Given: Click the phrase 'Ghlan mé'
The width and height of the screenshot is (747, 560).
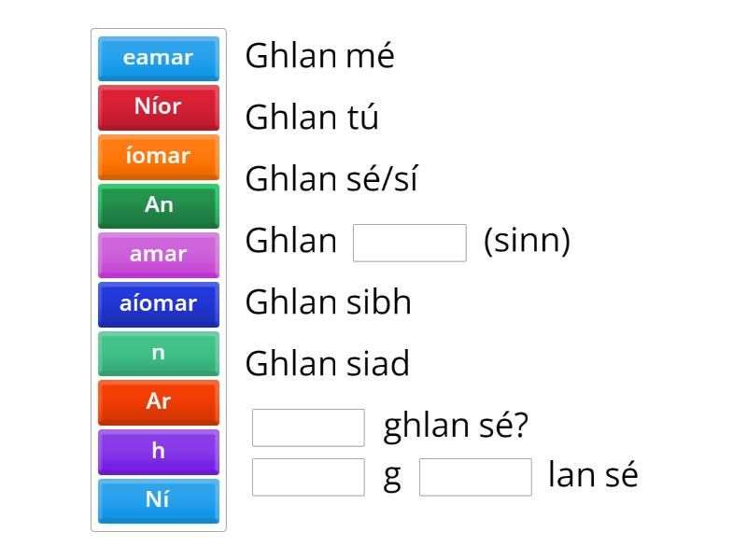Looking at the screenshot, I should click(x=321, y=56).
